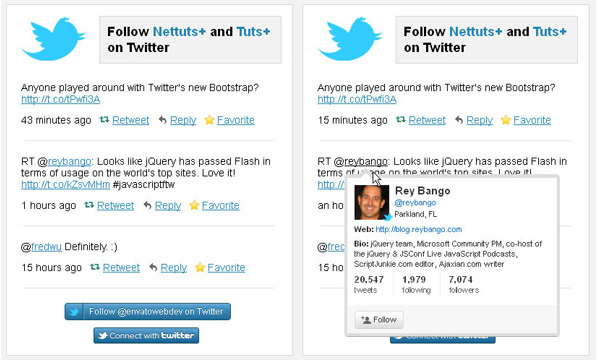Click retweet icon on the 43 minutes ago tweet
The width and height of the screenshot is (598, 360).
pyautogui.click(x=104, y=120)
